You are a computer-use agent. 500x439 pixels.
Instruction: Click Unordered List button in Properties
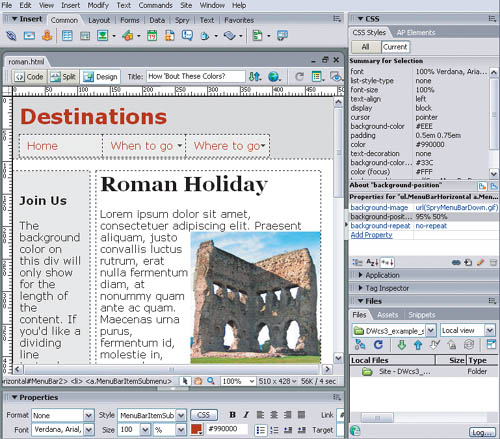(260, 430)
